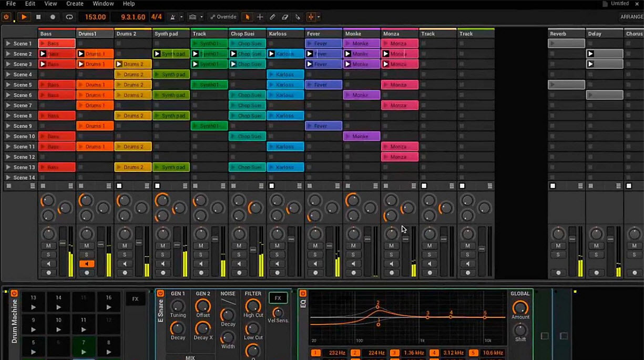The width and height of the screenshot is (644, 360).
Task: Select the pointer tool in the toolbar
Action: (248, 17)
